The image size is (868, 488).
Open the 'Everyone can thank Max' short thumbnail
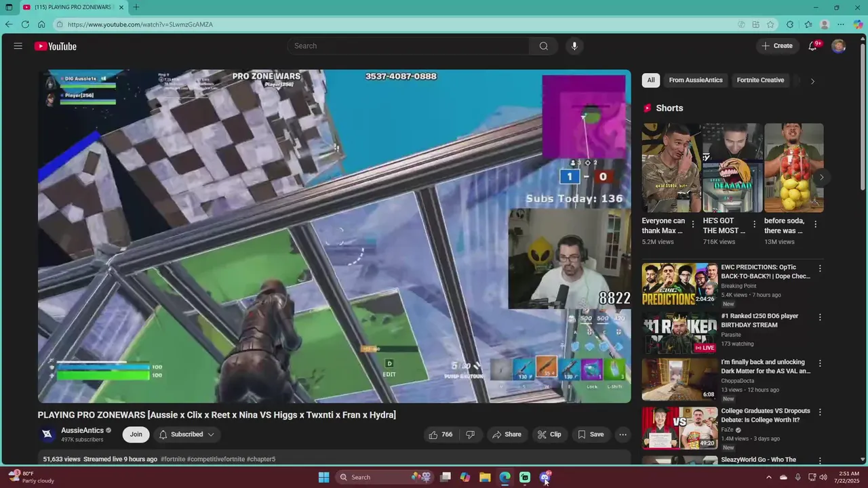[x=671, y=167]
